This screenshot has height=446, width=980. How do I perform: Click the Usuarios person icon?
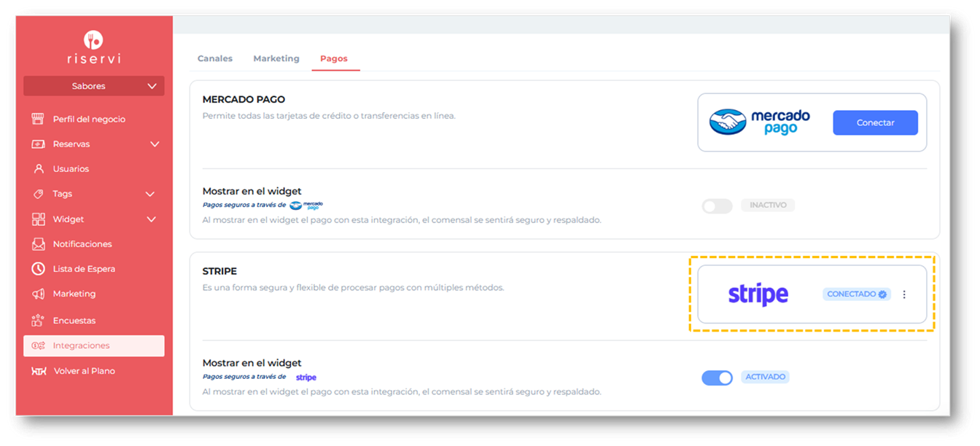tap(39, 169)
